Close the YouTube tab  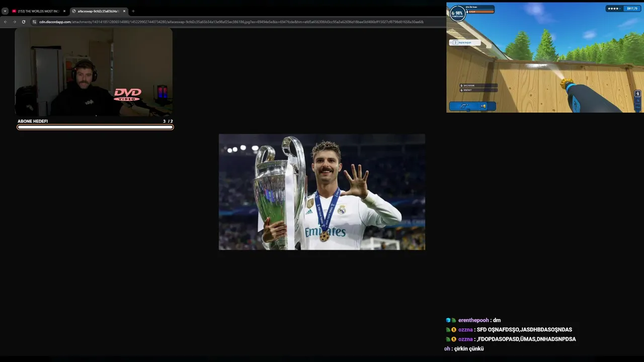pyautogui.click(x=64, y=11)
